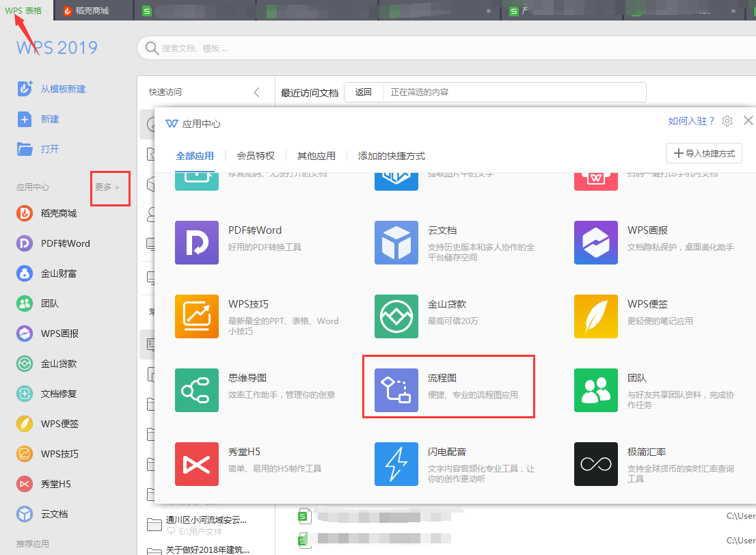This screenshot has width=756, height=555.
Task: Open PDF转Word from the left sidebar
Action: (53, 243)
